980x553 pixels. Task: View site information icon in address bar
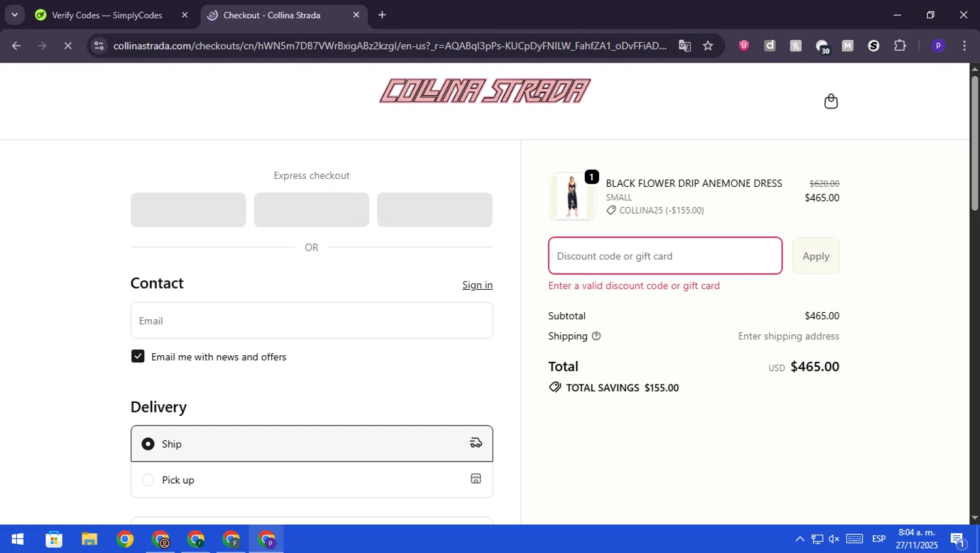(99, 46)
